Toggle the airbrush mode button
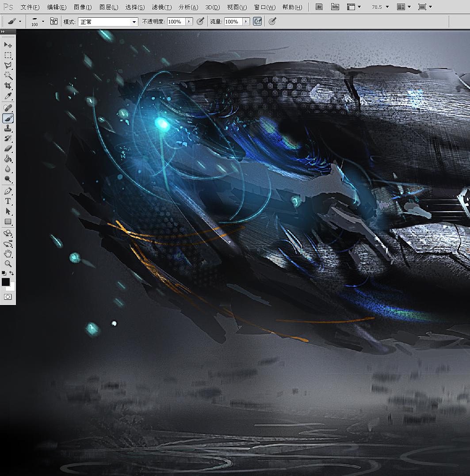 click(x=257, y=21)
